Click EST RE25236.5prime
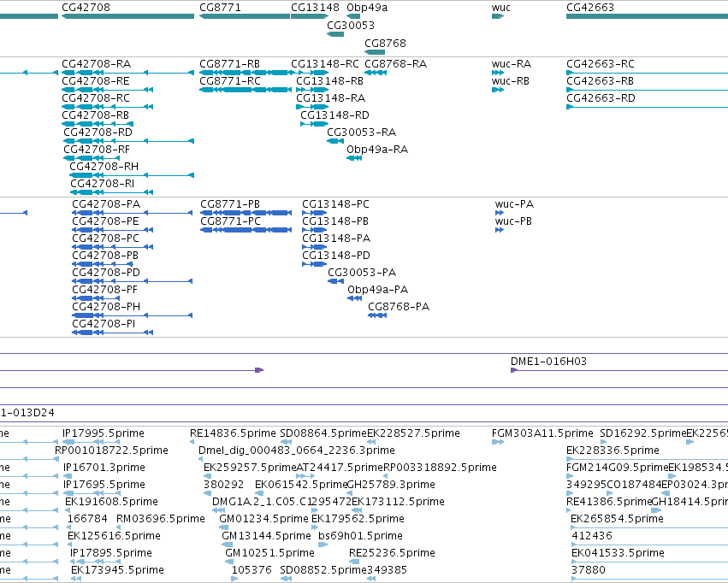 [x=392, y=553]
